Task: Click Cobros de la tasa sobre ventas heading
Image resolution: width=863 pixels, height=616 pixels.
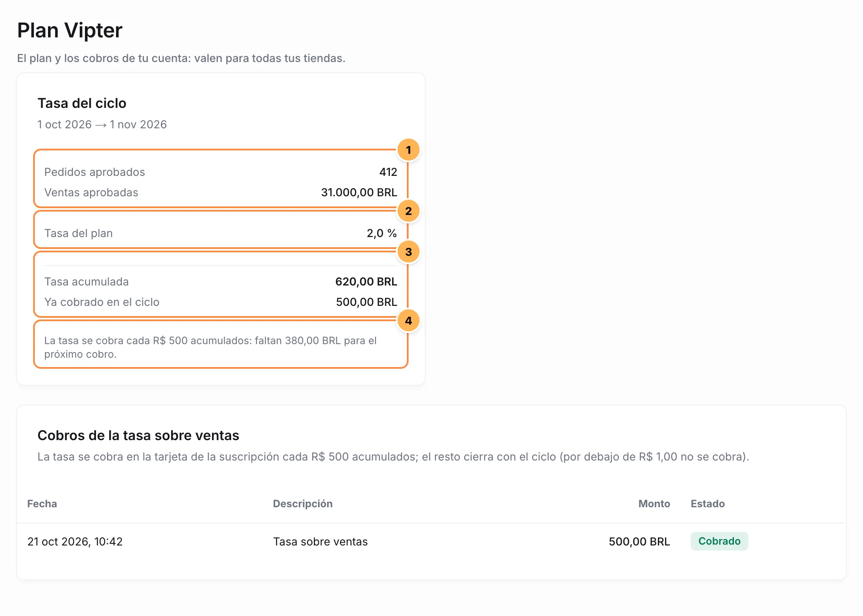Action: (x=138, y=435)
